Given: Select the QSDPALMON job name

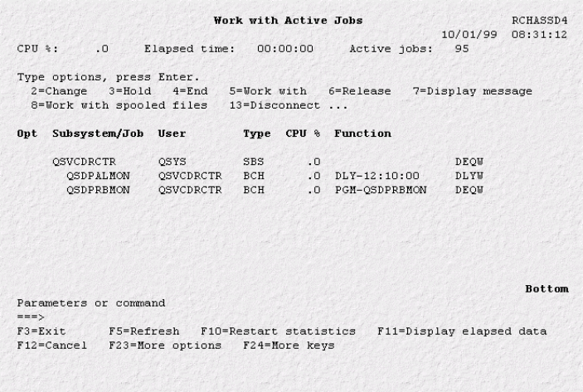Looking at the screenshot, I should click(x=98, y=176).
